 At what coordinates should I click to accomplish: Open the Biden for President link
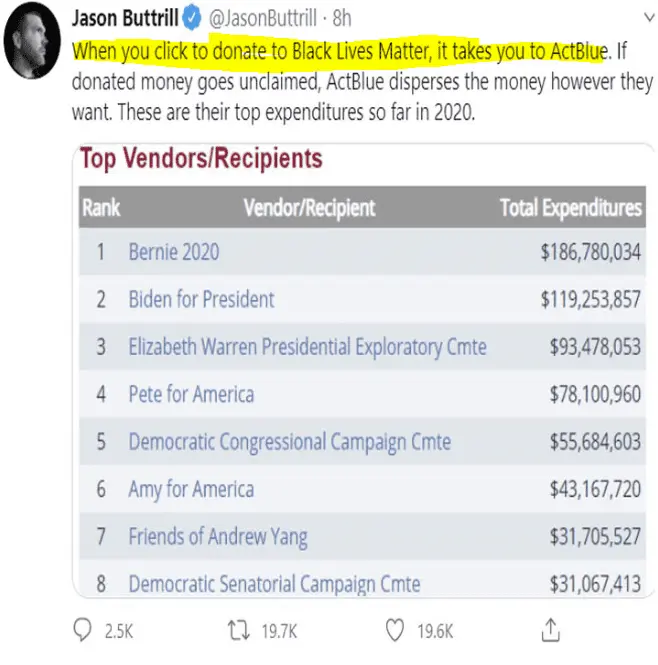201,299
